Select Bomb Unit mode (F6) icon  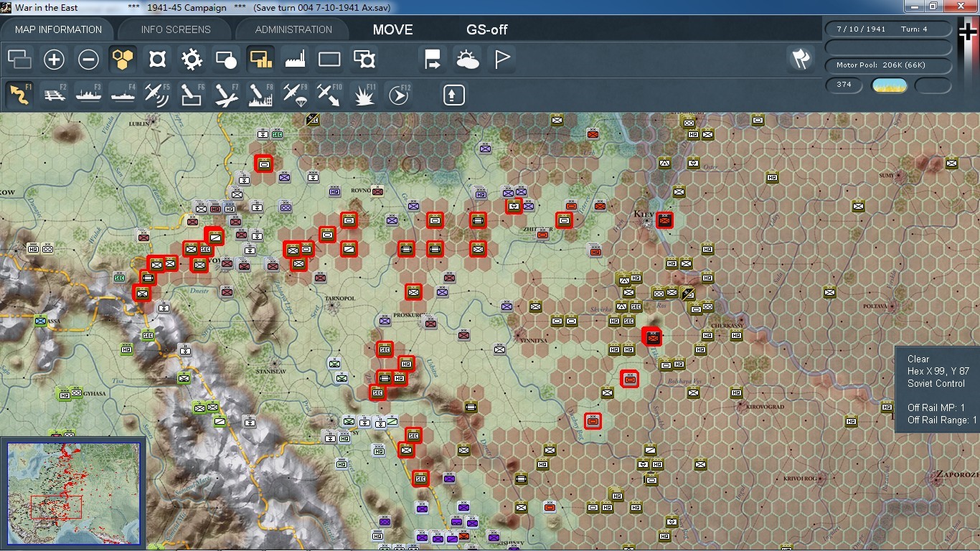192,95
